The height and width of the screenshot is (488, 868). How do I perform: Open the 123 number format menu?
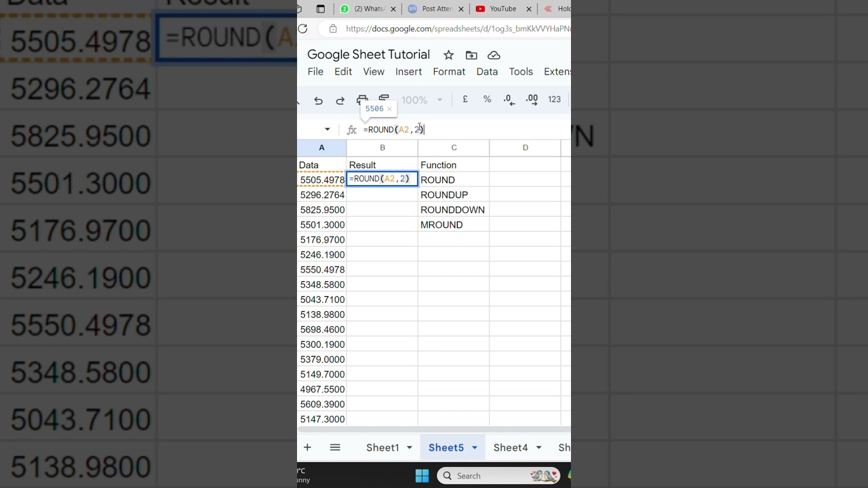554,99
